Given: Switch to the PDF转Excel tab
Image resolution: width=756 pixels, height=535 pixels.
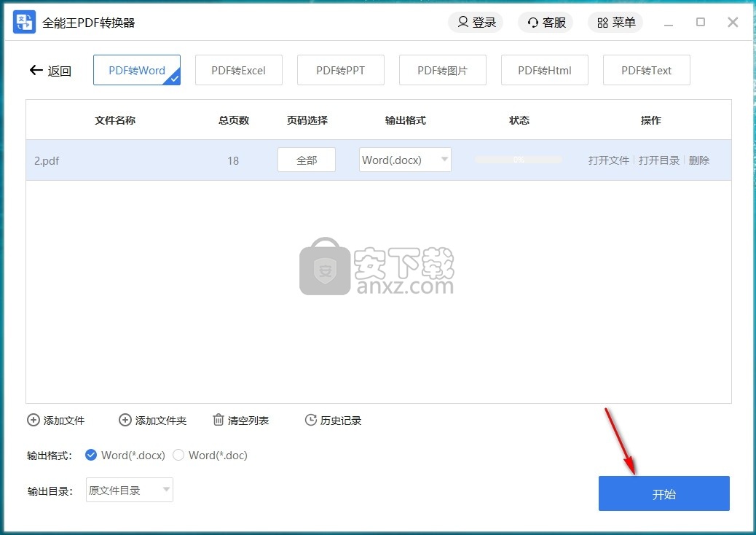Looking at the screenshot, I should [x=239, y=71].
